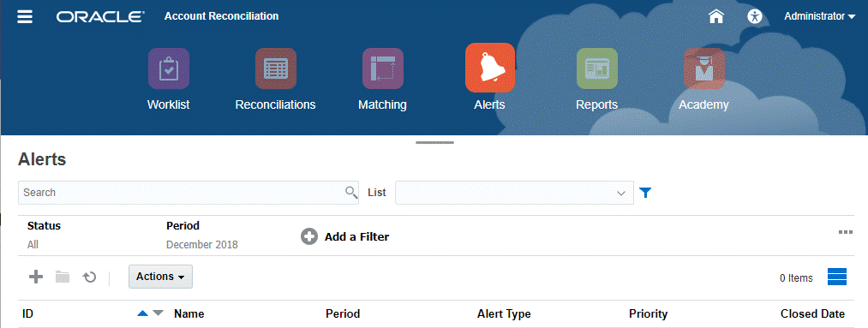Change the Period filter December 2018
This screenshot has height=328, width=868.
(x=202, y=235)
